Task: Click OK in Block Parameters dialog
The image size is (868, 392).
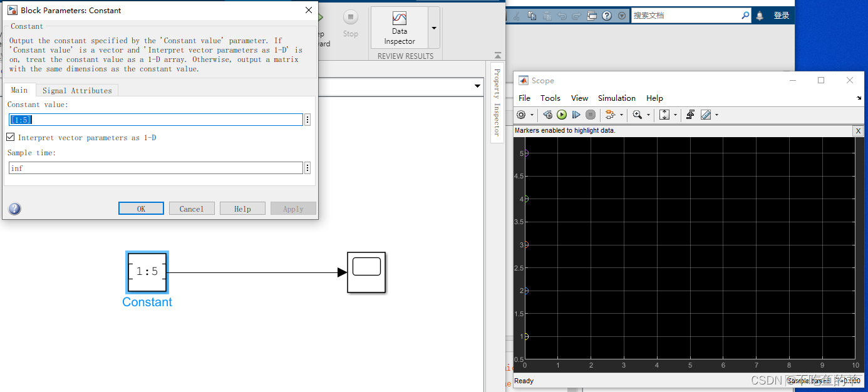Action: (x=141, y=209)
